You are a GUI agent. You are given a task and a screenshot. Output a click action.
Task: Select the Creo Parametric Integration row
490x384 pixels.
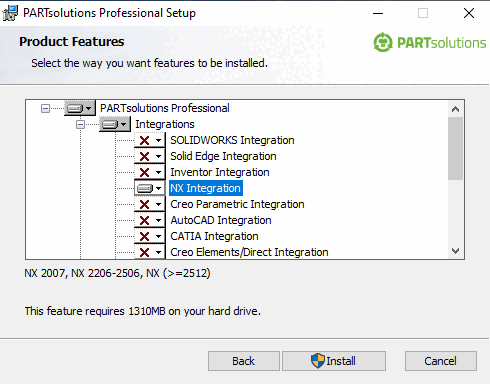pos(237,204)
